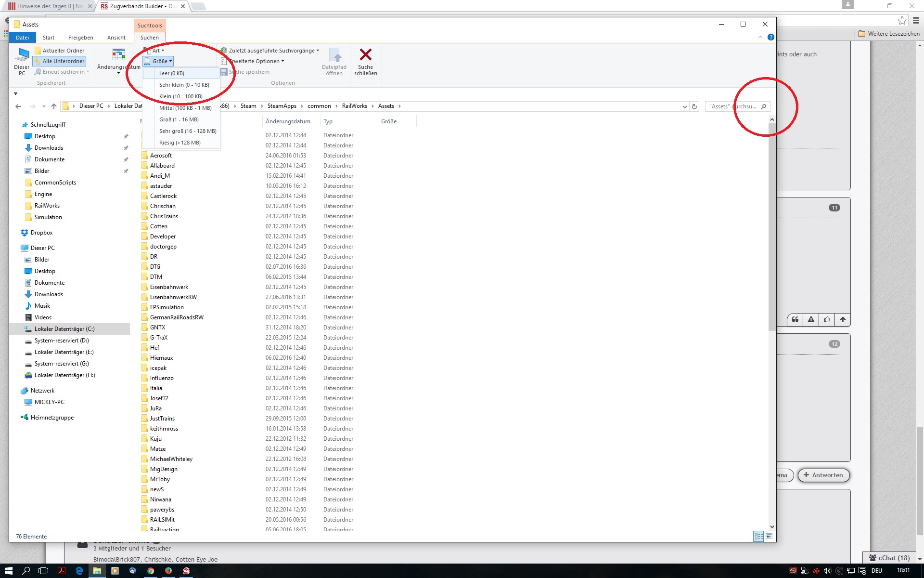
Task: Select 'Groß (1 - 16 MB)' size option
Action: pyautogui.click(x=179, y=119)
